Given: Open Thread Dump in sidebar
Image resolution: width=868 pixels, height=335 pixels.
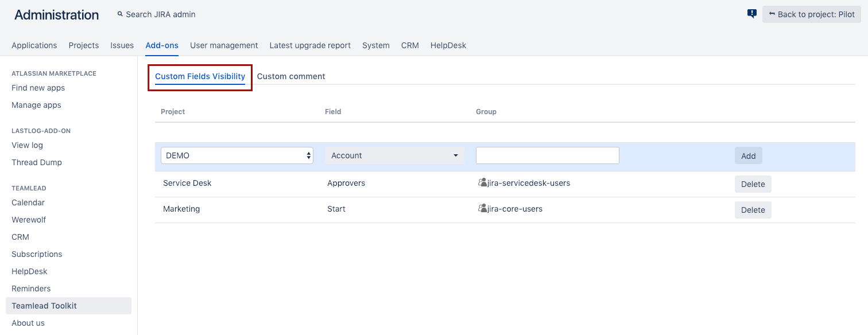Looking at the screenshot, I should click(37, 162).
